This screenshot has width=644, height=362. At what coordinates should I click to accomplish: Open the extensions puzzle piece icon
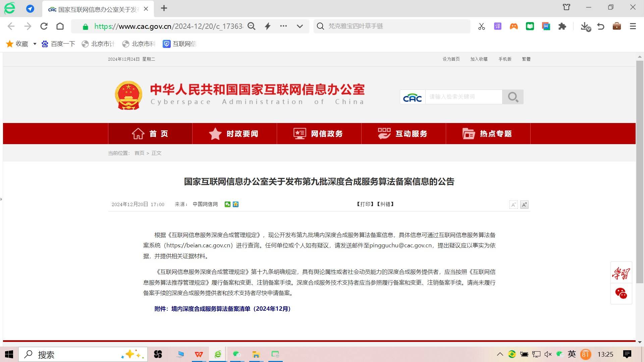pyautogui.click(x=562, y=26)
